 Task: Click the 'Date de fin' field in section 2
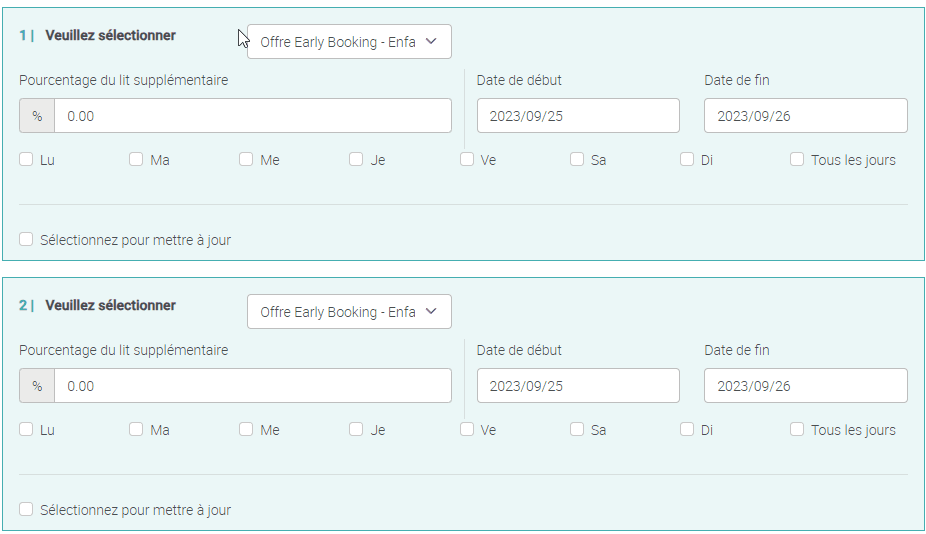[805, 386]
